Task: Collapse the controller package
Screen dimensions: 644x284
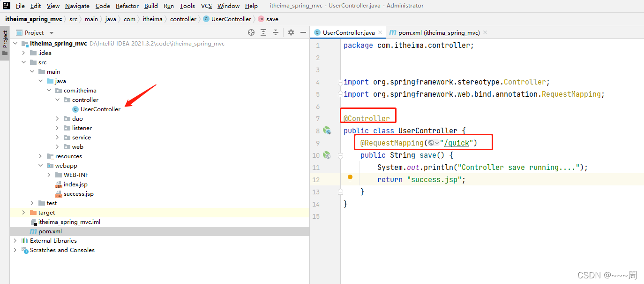Action: [x=58, y=100]
